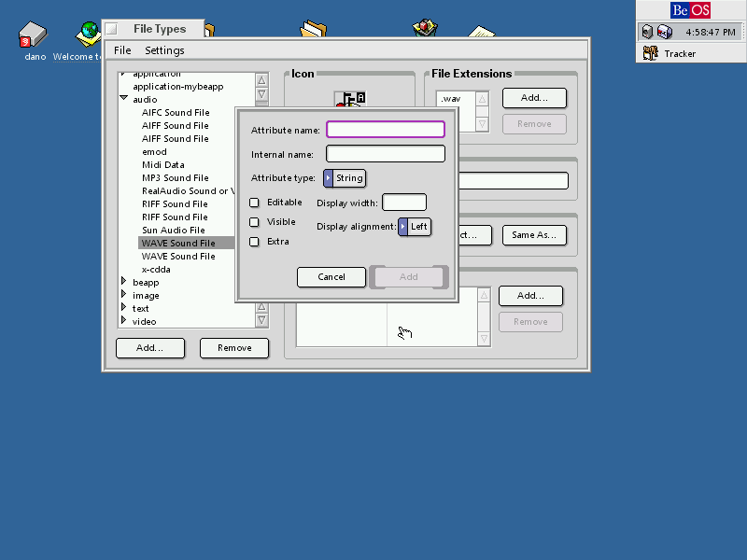Click the volume speaker icon in Deskbar tray

coord(647,32)
